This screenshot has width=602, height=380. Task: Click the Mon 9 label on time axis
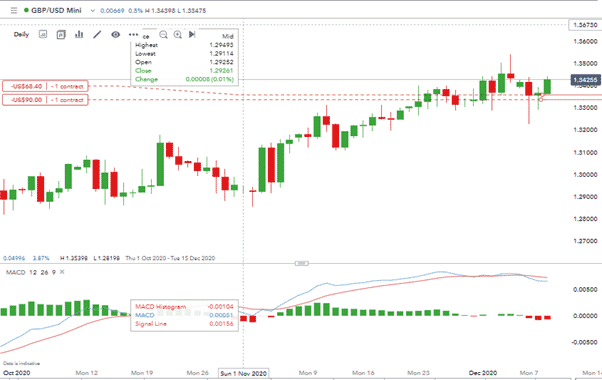pyautogui.click(x=308, y=373)
